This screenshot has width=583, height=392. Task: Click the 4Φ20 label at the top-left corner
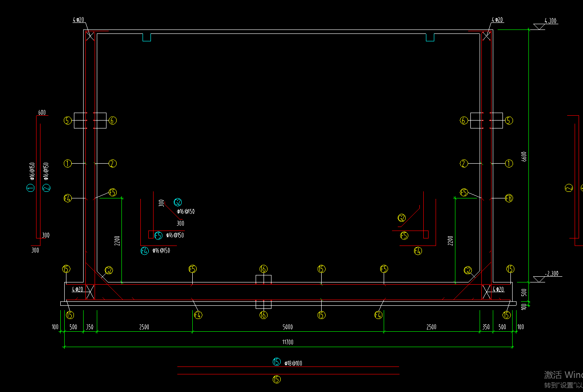[79, 20]
